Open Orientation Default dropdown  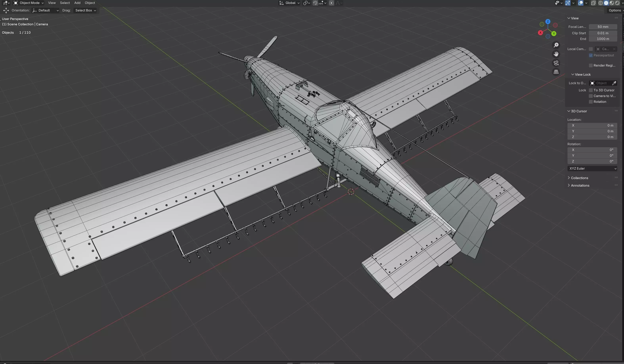tap(46, 10)
